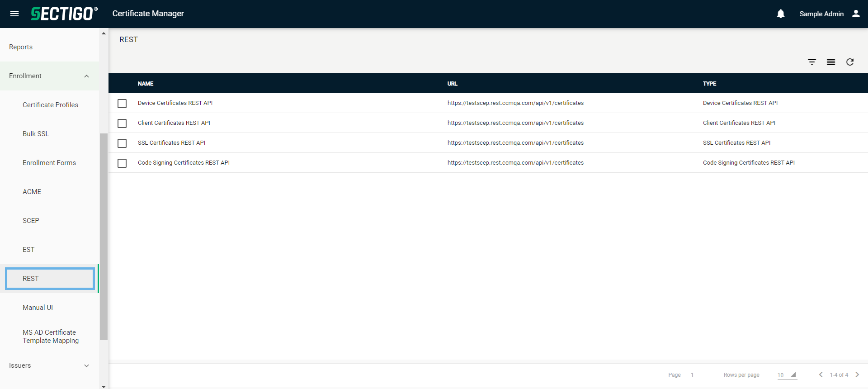Open the user account icon
The image size is (868, 389).
856,14
